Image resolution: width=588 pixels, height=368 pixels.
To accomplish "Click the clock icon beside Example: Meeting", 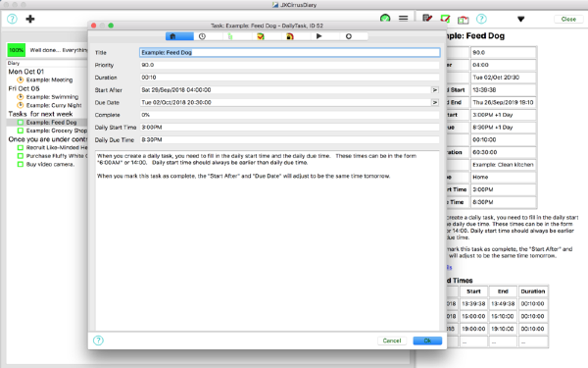I will pyautogui.click(x=21, y=79).
